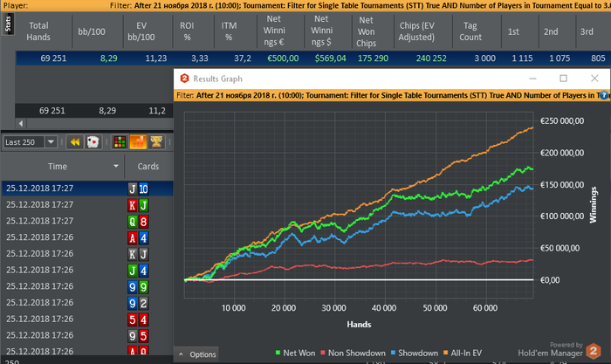
Task: Click the blue help icon in the Results Graph filter bar
Action: (604, 95)
